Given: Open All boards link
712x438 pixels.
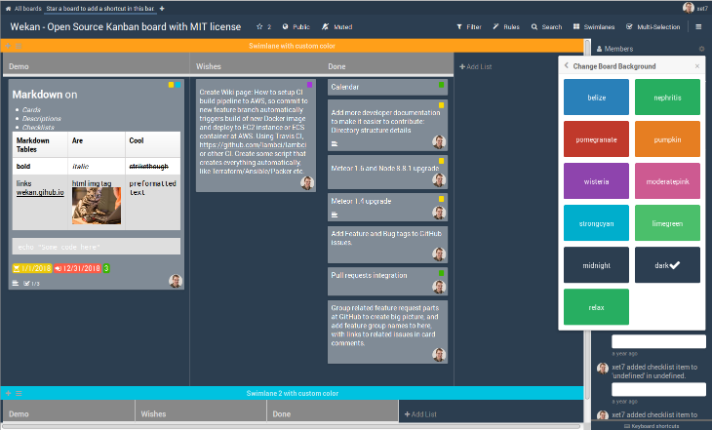Looking at the screenshot, I should point(28,9).
